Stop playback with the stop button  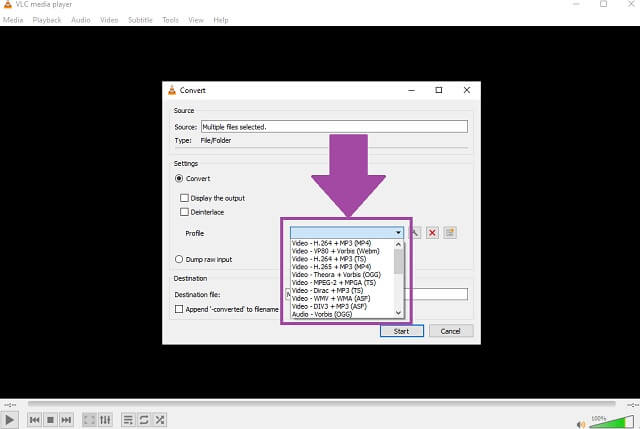(50, 420)
